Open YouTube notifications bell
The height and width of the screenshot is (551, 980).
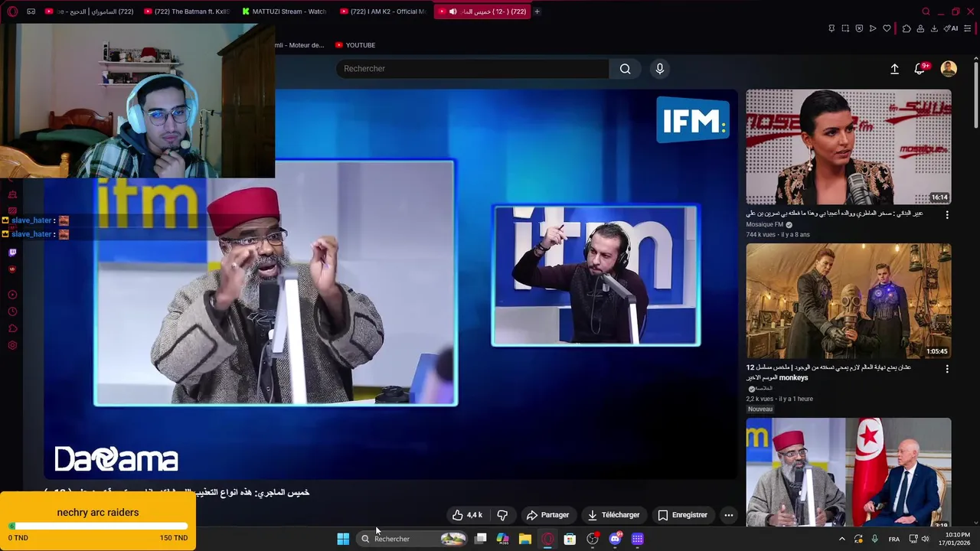coord(920,69)
